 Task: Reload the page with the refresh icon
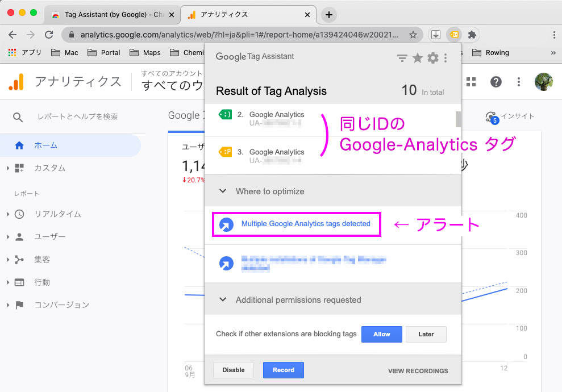(x=49, y=35)
